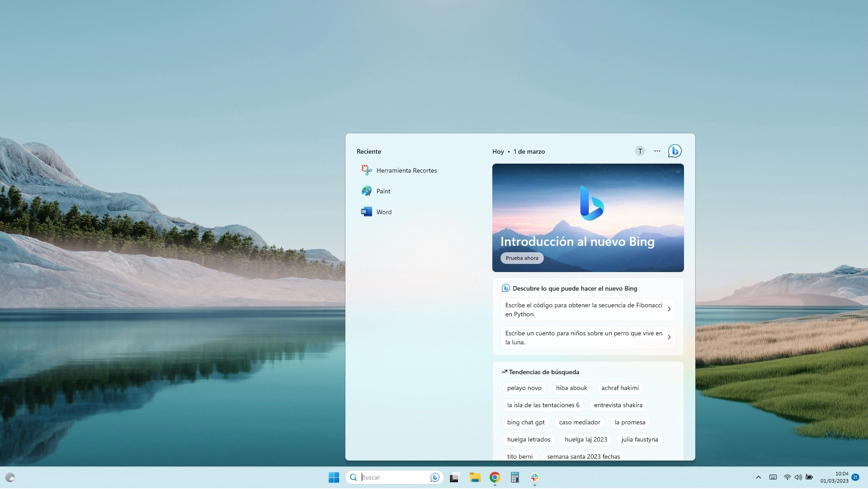Click the arrow beside the Fibonacci suggestion
The image size is (868, 489).
click(669, 310)
